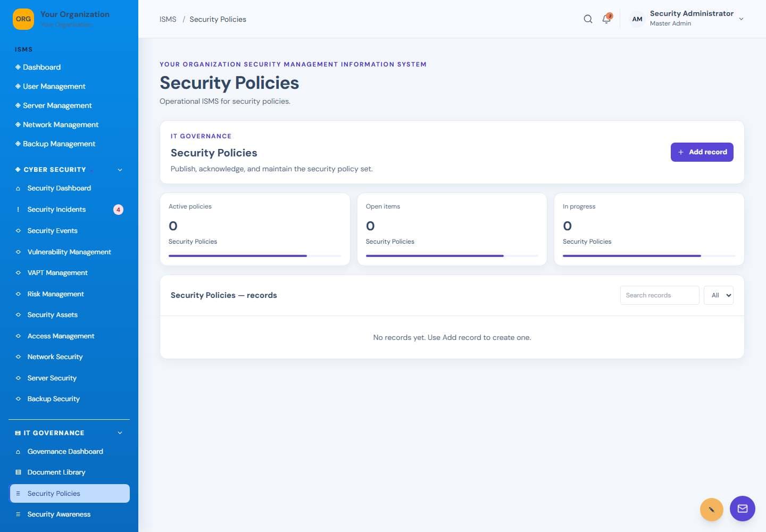Click the ISMS breadcrumb link
The width and height of the screenshot is (766, 532).
[x=168, y=19]
